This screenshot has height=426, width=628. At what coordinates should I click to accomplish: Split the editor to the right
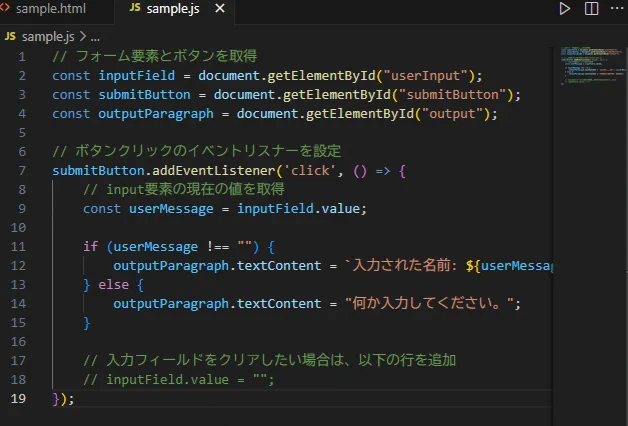[591, 8]
